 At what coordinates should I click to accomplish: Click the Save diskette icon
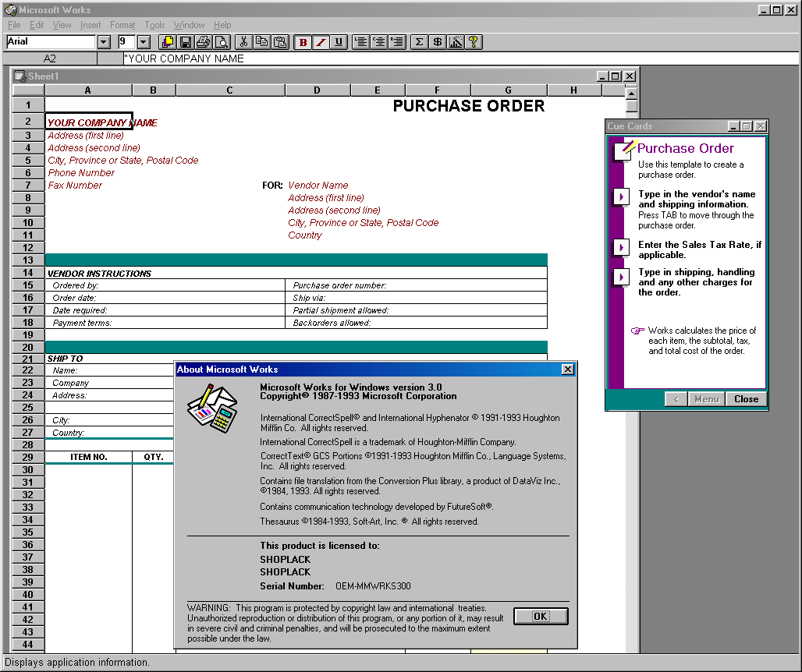tap(186, 42)
